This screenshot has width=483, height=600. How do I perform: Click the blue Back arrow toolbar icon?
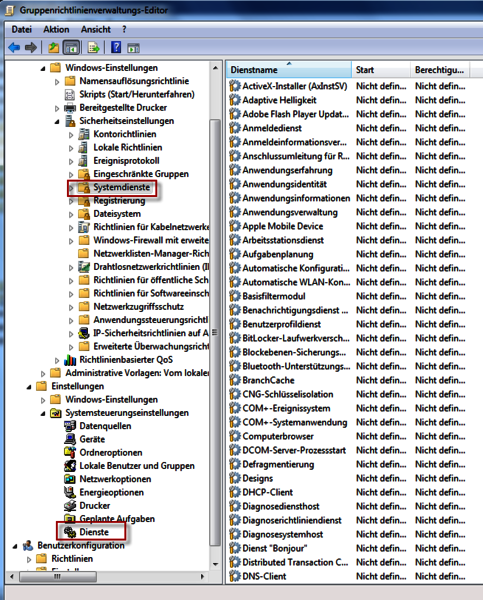[14, 48]
